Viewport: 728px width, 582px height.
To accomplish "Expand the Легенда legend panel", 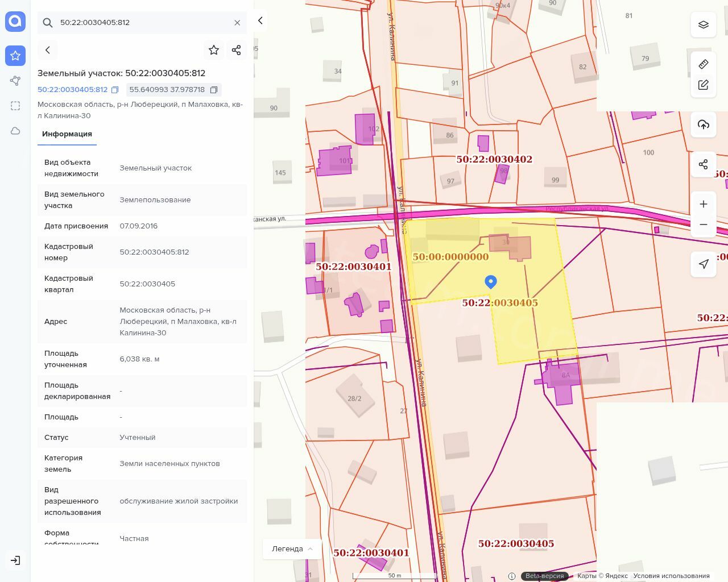I will point(292,548).
